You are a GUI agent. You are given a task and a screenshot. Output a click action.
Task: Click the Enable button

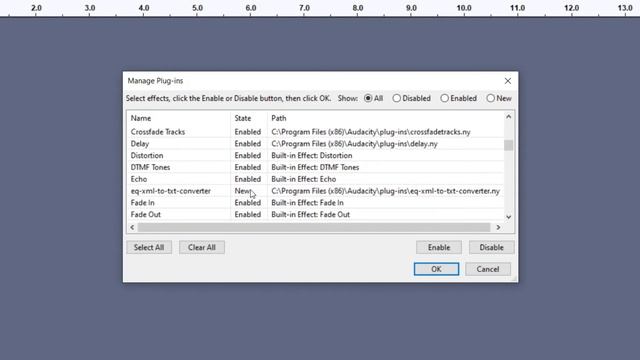pos(439,247)
